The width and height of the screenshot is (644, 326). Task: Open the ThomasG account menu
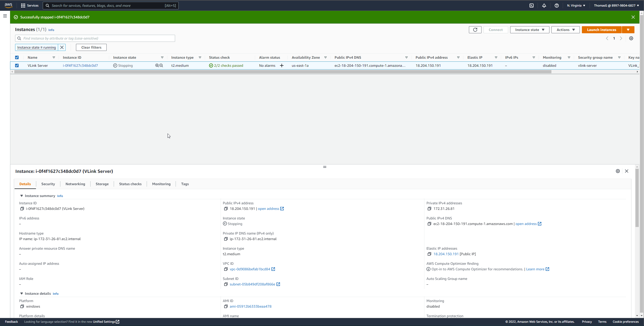(616, 5)
